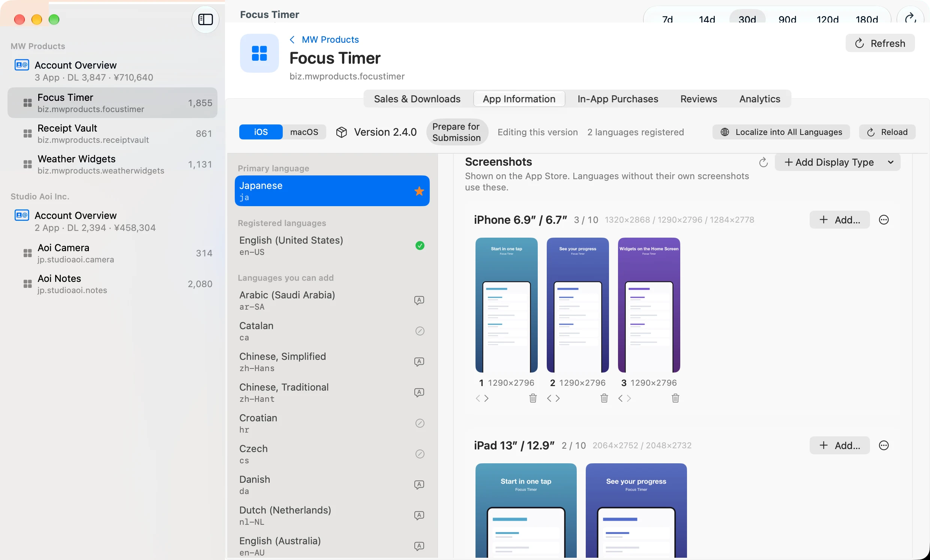Click the auto-translate icon for Chinese, Simplified
This screenshot has height=560, width=930.
[419, 362]
